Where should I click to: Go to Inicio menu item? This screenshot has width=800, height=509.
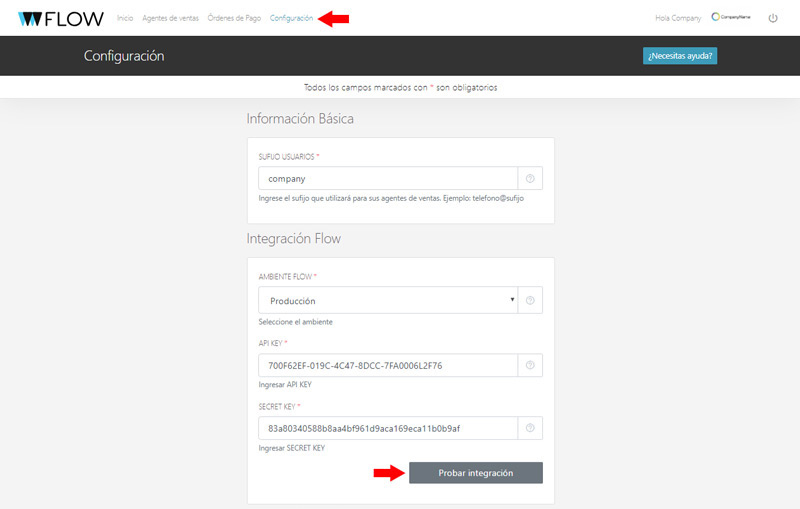coord(125,18)
